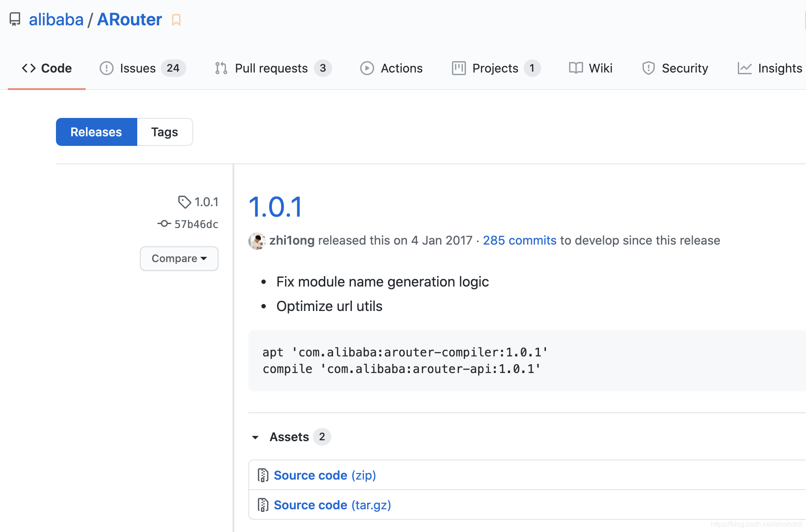Screen dimensions: 806x532
Task: Click the Issues circle icon
Action: (107, 68)
